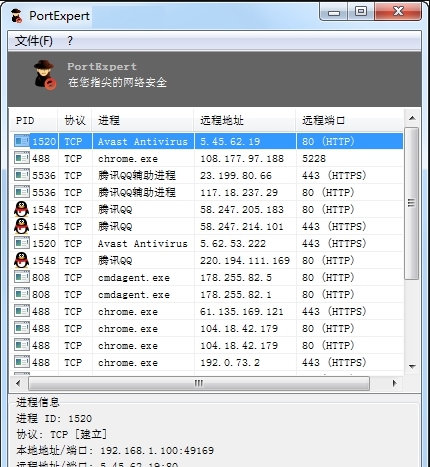This screenshot has width=430, height=467.
Task: Click the icon of the 178.255.82.1 row
Action: point(22,294)
